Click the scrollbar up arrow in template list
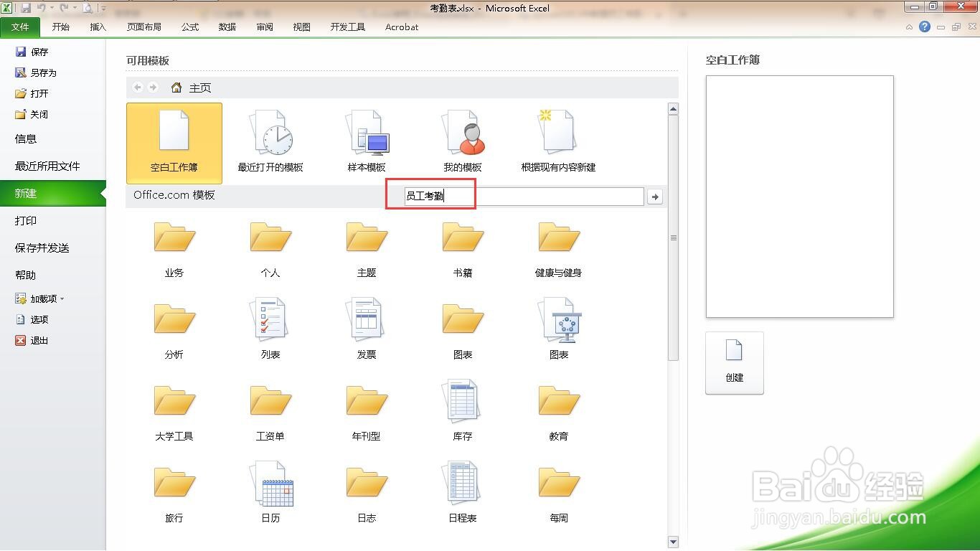Screen dimensions: 980x551 pyautogui.click(x=673, y=109)
